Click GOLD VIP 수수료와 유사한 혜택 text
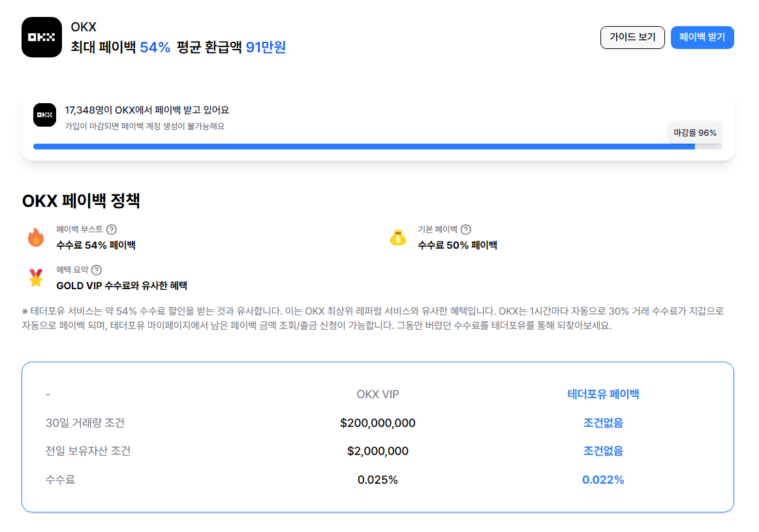Viewport: 759px width, 532px height. point(121,286)
